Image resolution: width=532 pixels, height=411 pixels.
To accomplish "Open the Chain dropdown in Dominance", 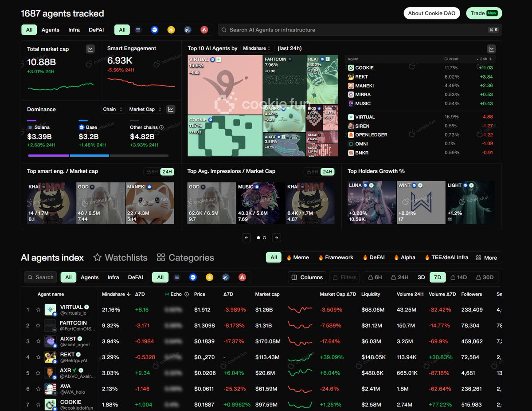I will pyautogui.click(x=113, y=109).
